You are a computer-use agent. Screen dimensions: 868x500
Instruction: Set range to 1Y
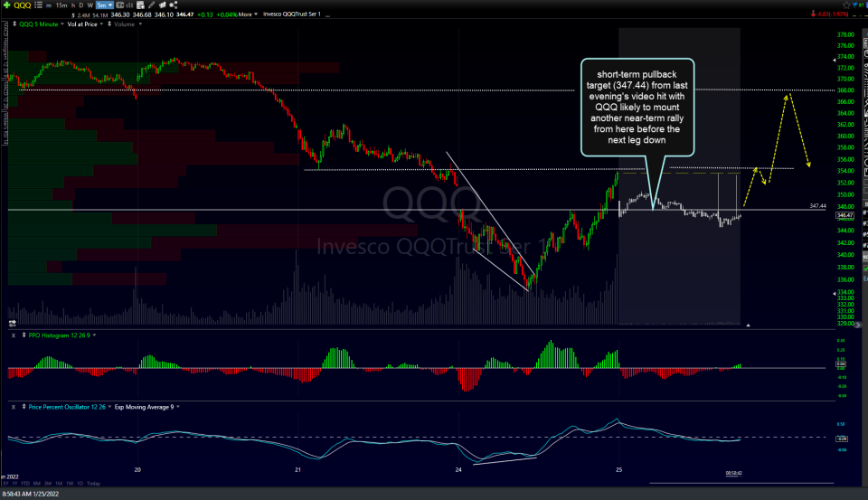tap(14, 484)
